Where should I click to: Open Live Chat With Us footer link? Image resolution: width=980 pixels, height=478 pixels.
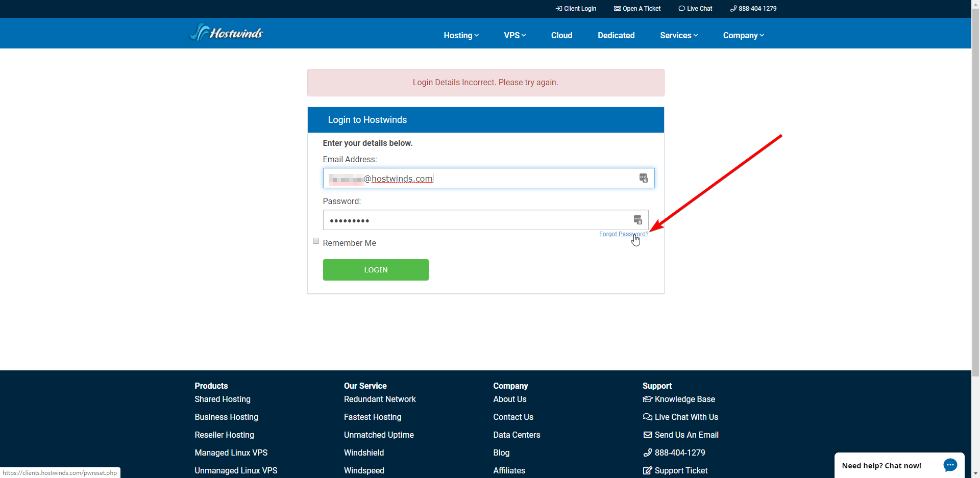(x=680, y=417)
